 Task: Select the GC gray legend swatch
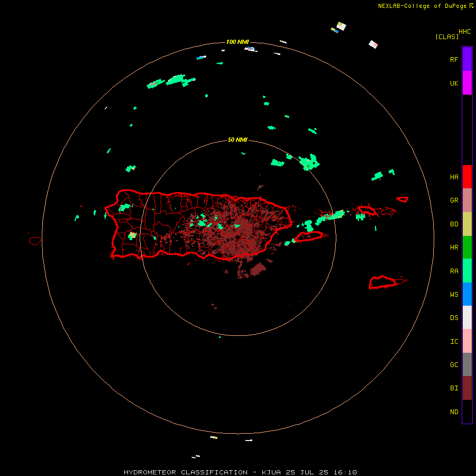[x=467, y=364]
